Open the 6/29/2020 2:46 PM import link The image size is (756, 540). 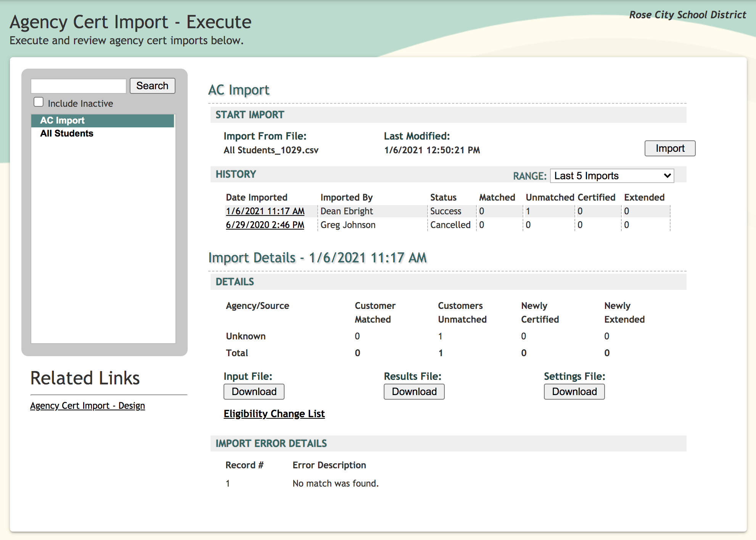(265, 225)
